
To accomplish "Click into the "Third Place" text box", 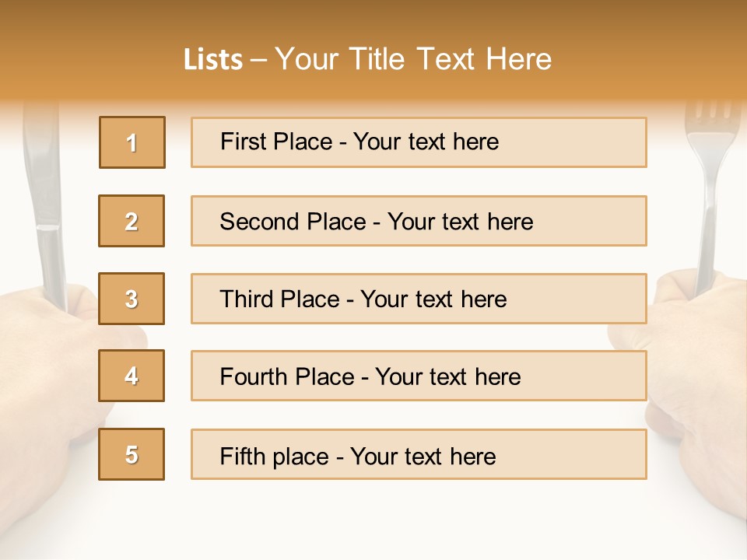I will point(419,299).
